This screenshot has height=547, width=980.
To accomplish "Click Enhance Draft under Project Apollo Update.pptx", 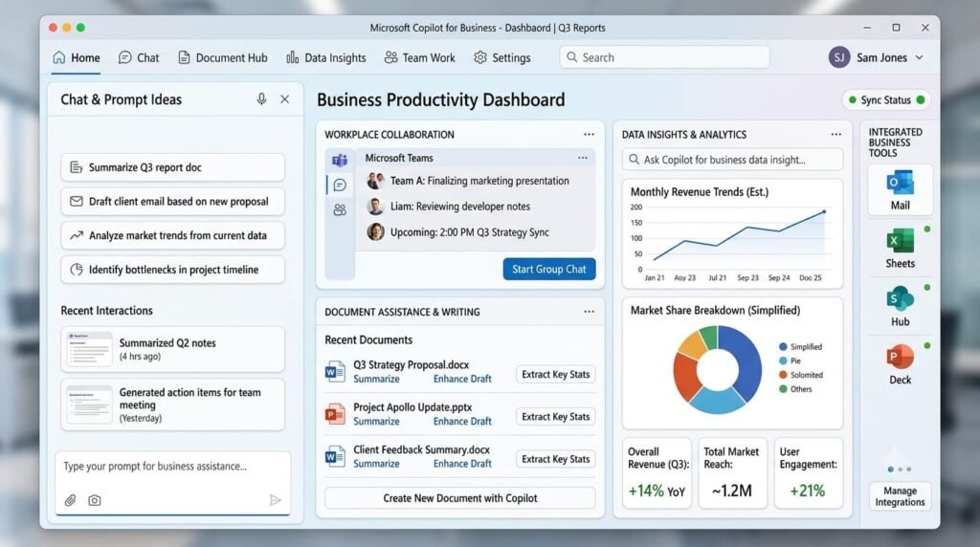I will tap(462, 422).
